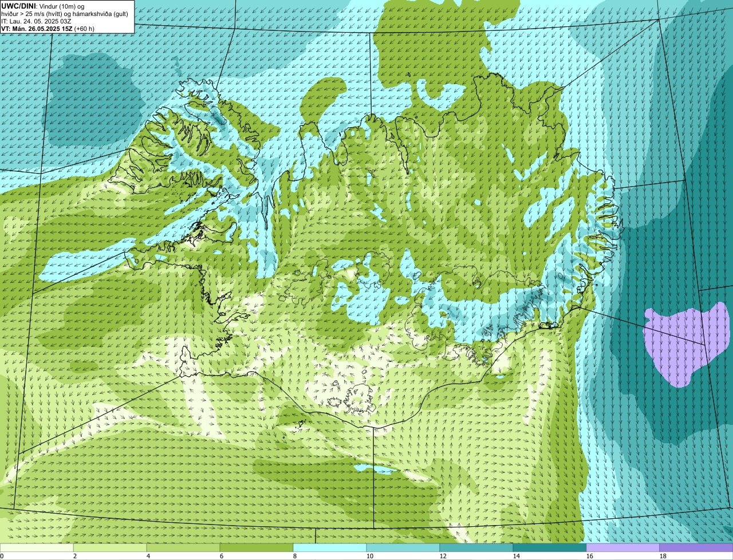Pick the 12–14 m/s teal legend band
The height and width of the screenshot is (560, 733).
point(476,548)
